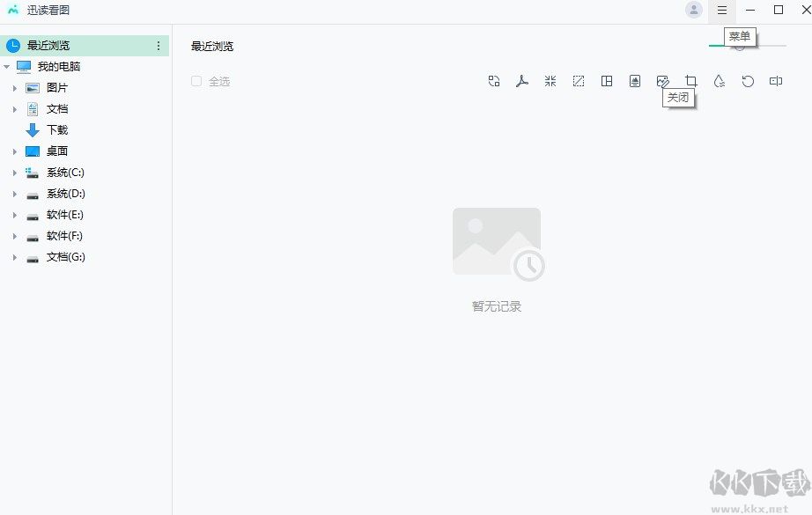Image resolution: width=812 pixels, height=515 pixels.
Task: Open options menu for 最近浏览
Action: point(160,45)
